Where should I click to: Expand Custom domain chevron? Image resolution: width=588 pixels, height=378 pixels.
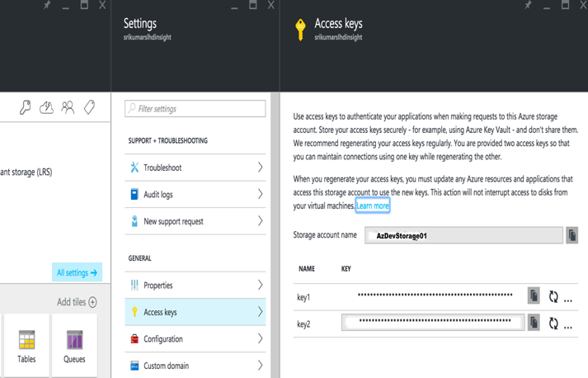point(260,366)
